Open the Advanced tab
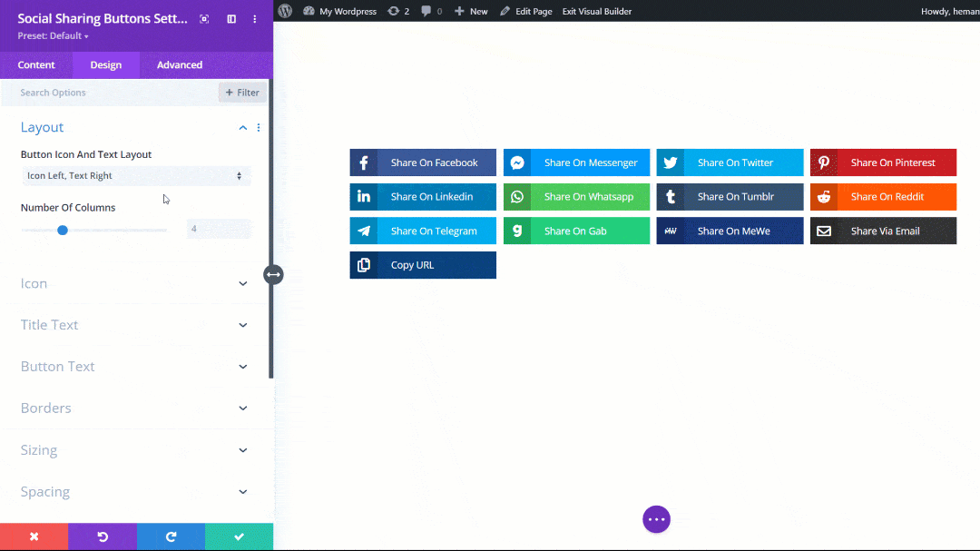980x551 pixels. tap(180, 65)
